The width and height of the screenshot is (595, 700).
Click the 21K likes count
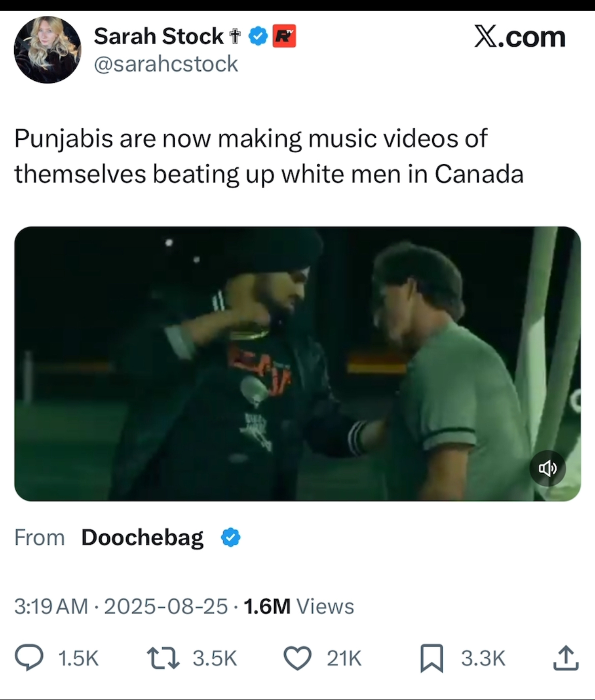(344, 658)
